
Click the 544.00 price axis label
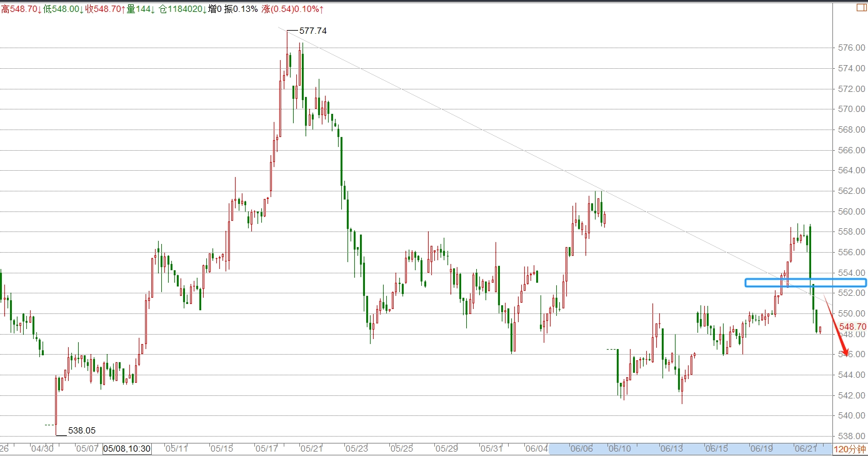click(x=852, y=375)
